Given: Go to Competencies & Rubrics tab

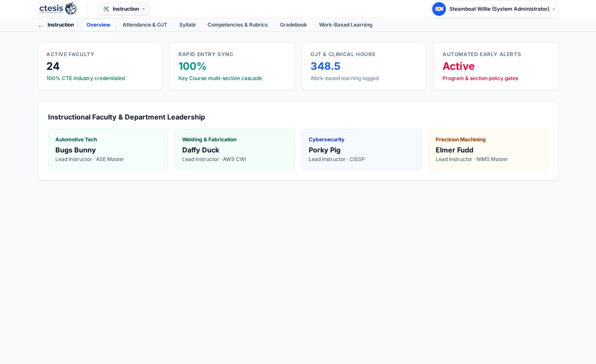Looking at the screenshot, I should pyautogui.click(x=238, y=25).
